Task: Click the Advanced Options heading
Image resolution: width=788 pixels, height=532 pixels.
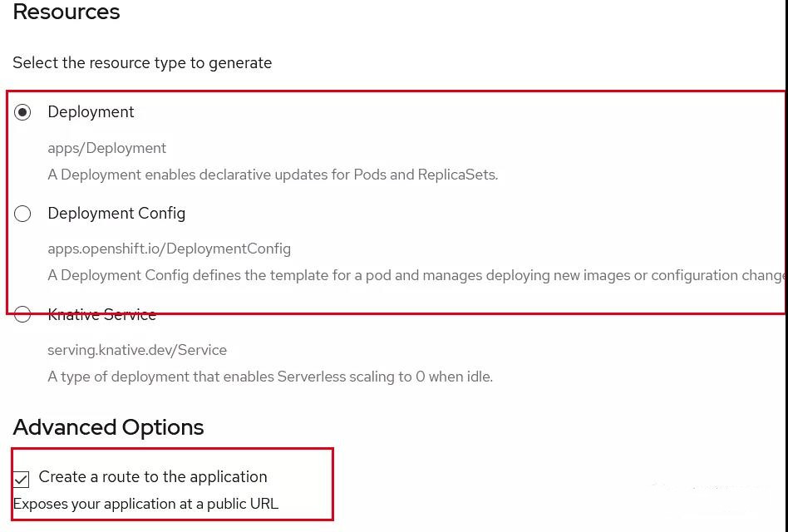Action: [108, 427]
